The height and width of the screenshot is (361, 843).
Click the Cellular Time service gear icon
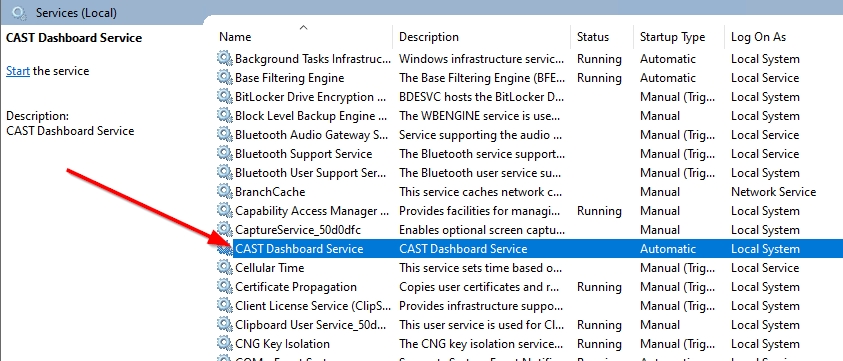(225, 268)
